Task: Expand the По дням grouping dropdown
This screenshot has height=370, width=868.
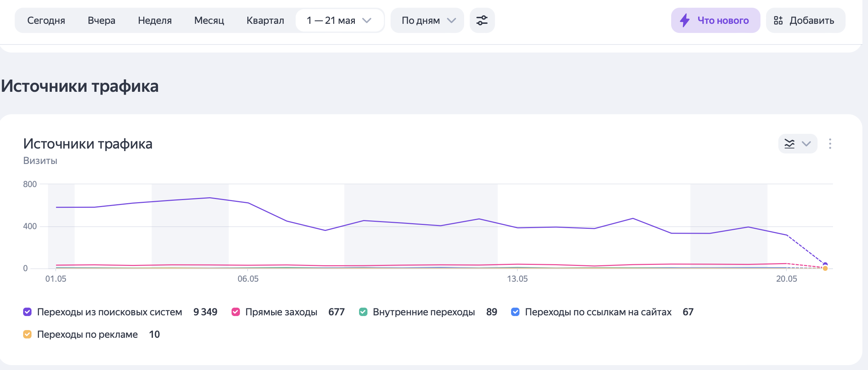Action: [x=427, y=20]
